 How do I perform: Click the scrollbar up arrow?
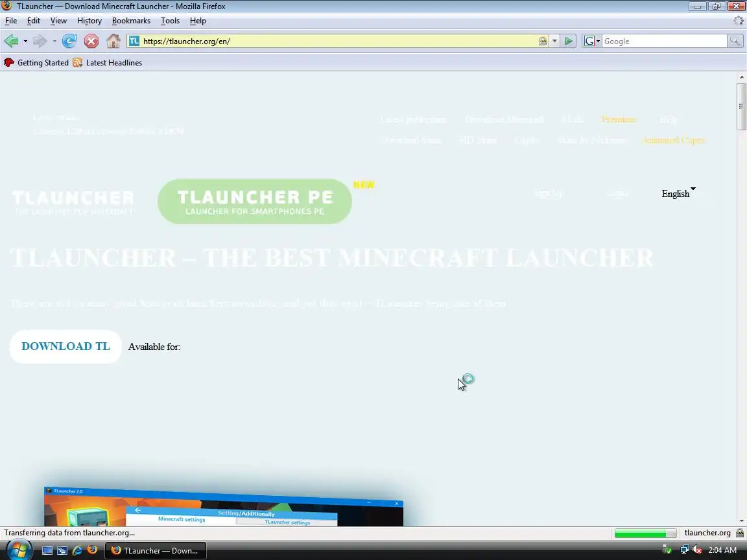click(741, 77)
